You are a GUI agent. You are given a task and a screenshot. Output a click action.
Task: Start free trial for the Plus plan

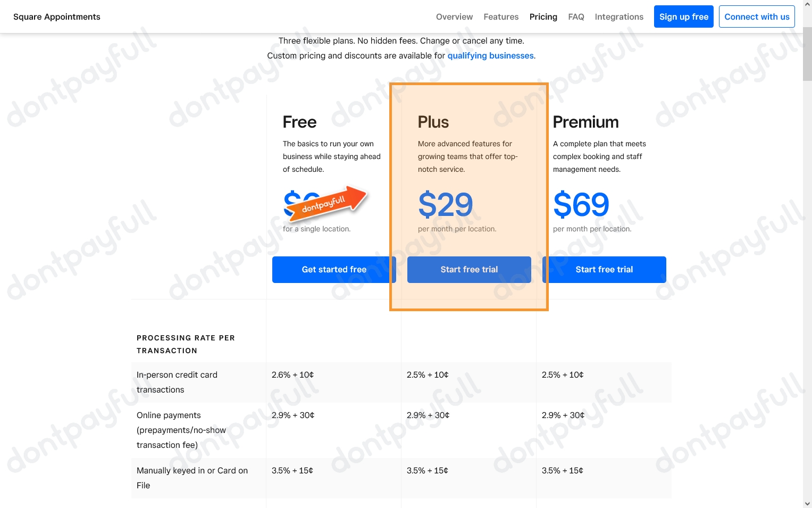(x=468, y=269)
